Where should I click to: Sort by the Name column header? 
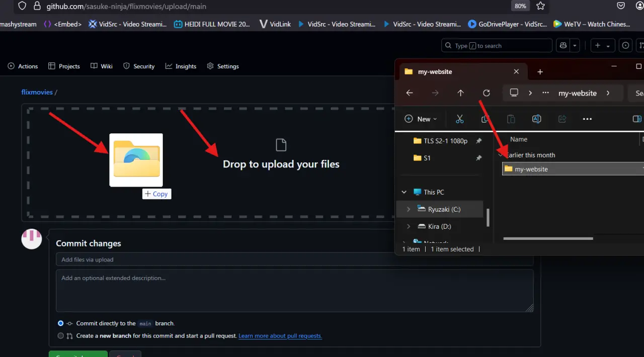pyautogui.click(x=519, y=139)
